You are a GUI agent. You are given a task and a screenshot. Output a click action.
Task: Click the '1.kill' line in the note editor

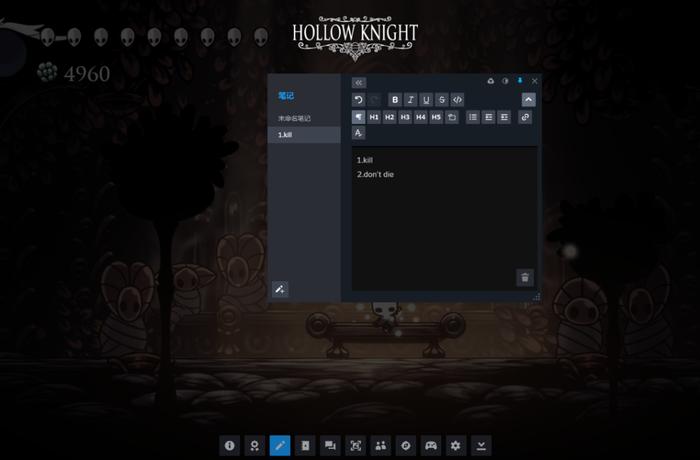[x=365, y=160]
